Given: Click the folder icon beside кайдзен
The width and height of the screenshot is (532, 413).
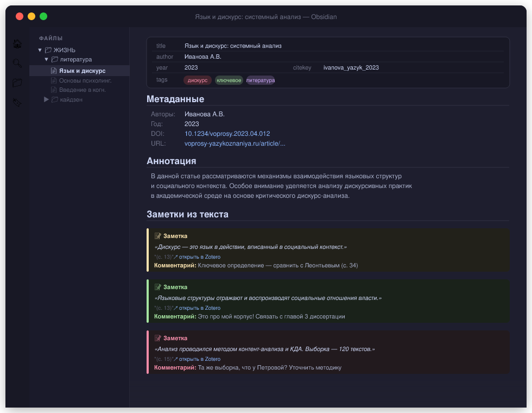Looking at the screenshot, I should point(55,99).
